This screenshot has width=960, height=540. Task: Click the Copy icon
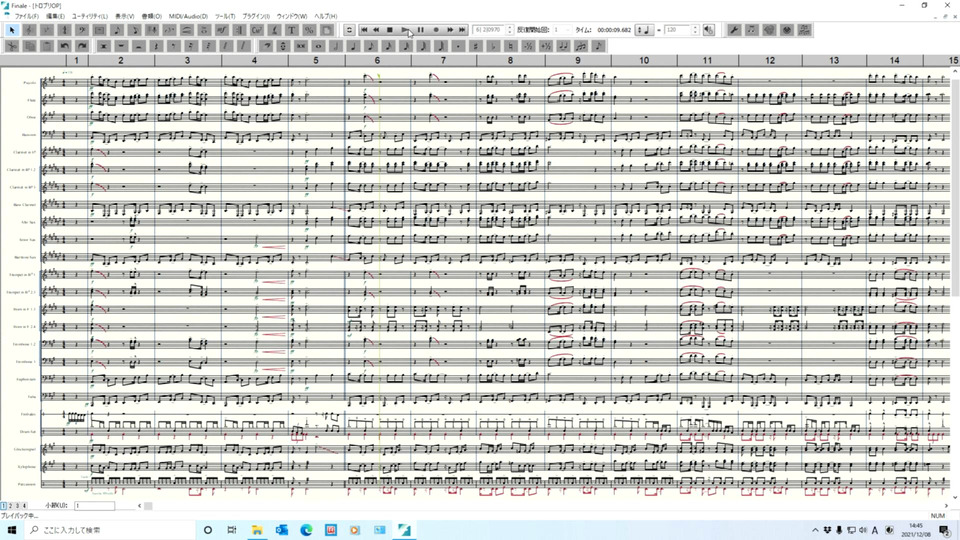29,46
